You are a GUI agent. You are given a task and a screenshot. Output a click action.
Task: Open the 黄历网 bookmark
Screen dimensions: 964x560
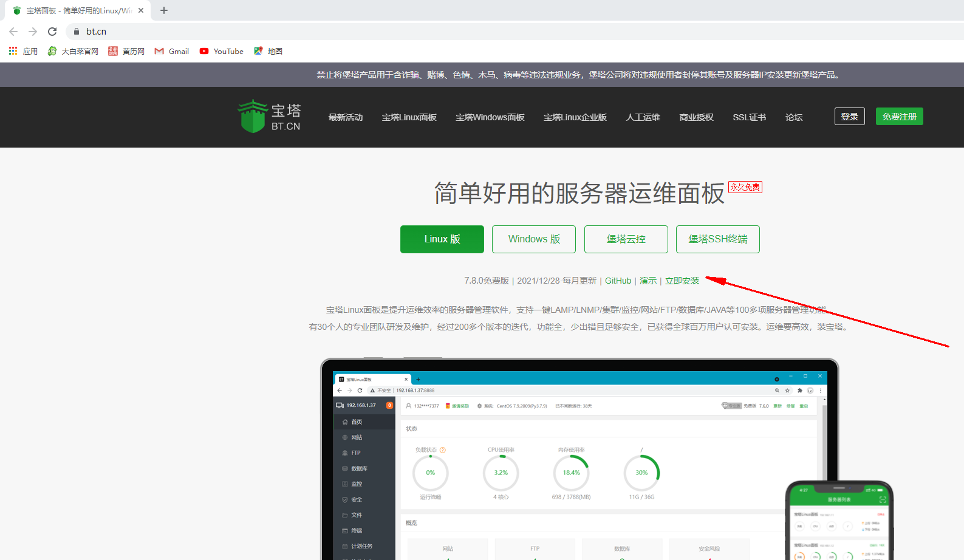[126, 51]
